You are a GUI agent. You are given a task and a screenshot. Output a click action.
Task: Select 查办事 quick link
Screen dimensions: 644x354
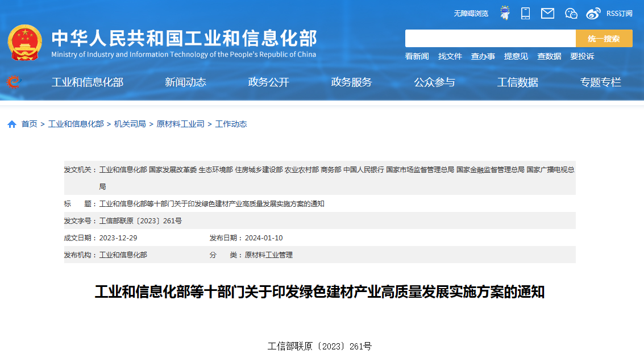(483, 56)
